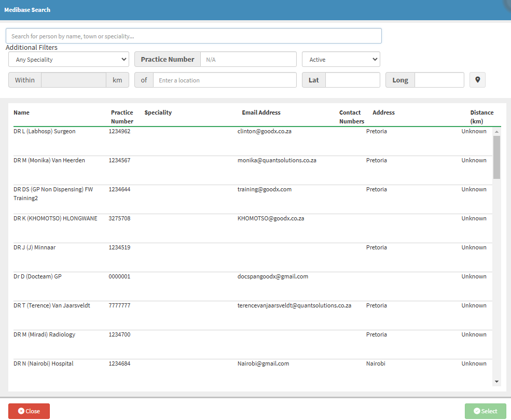Screen dimensions: 511x420
Task: Click the Within distance km field
Action: point(73,80)
